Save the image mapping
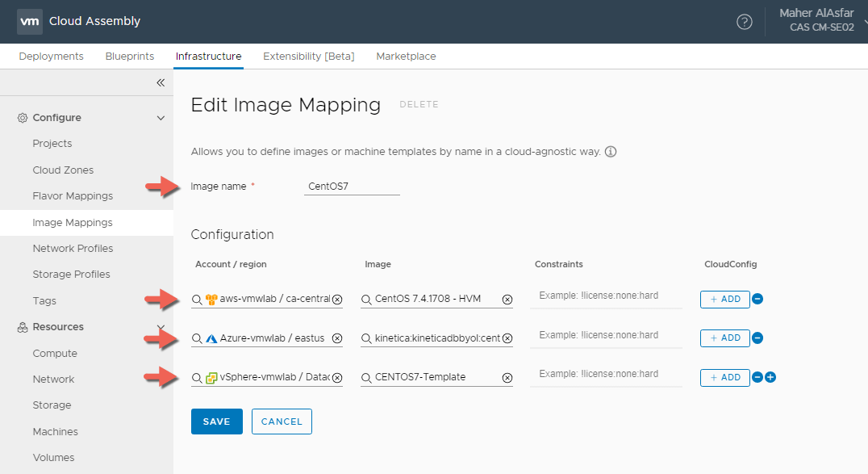This screenshot has height=474, width=868. (x=216, y=422)
